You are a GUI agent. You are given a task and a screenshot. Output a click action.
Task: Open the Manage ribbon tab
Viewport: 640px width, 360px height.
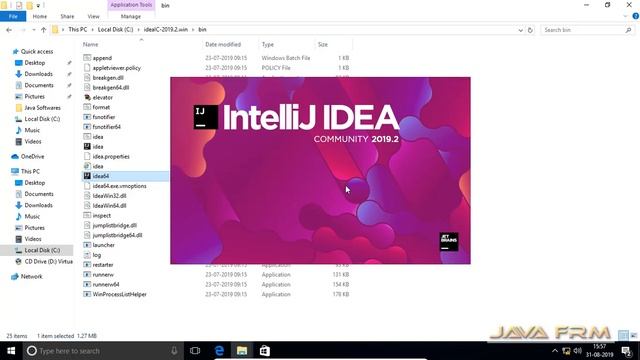(131, 16)
